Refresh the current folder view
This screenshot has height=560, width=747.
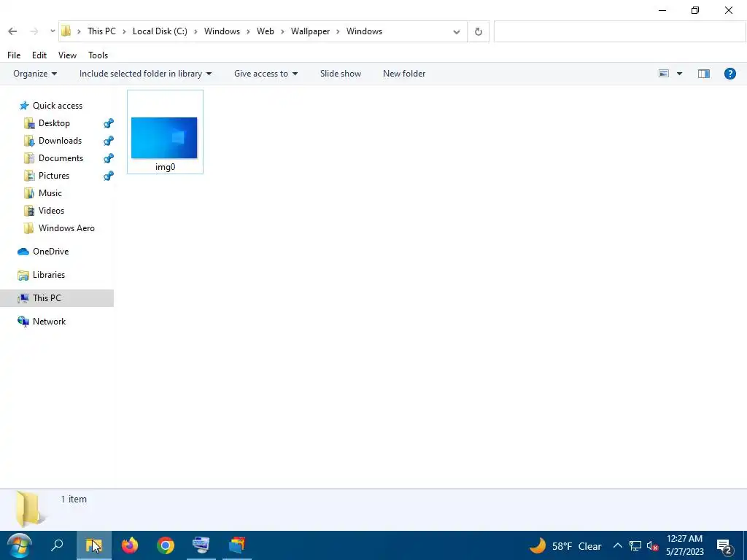(x=479, y=32)
